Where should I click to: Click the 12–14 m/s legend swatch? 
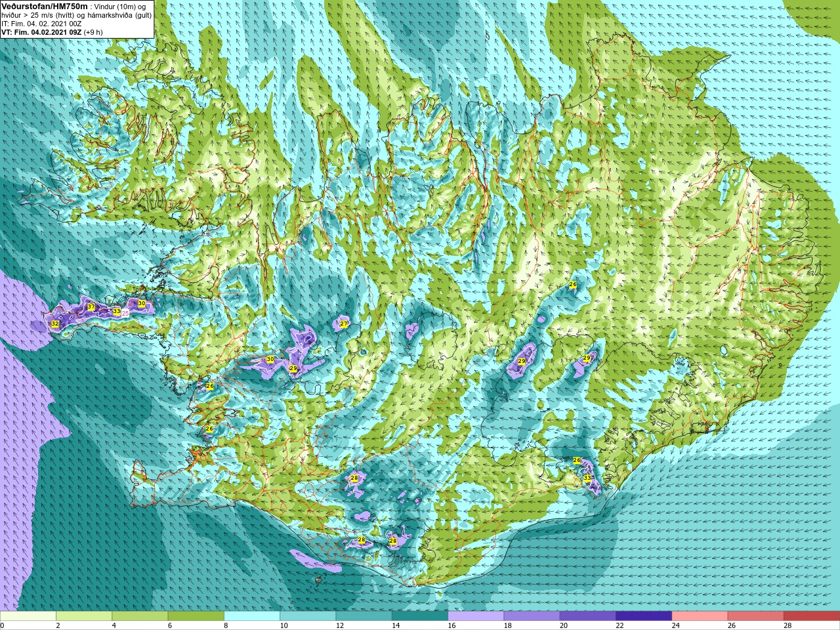coord(364,616)
